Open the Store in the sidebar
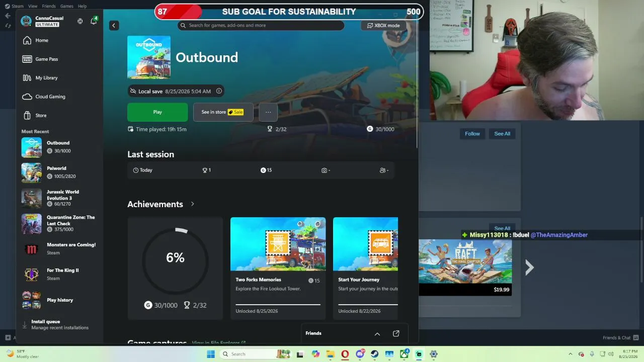644x362 pixels. [59, 115]
